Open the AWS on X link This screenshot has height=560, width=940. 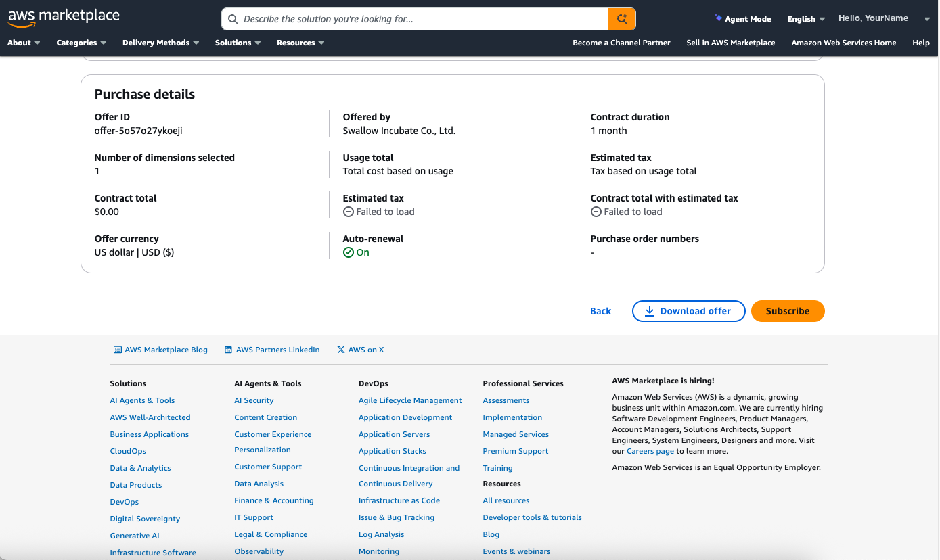[x=360, y=350]
